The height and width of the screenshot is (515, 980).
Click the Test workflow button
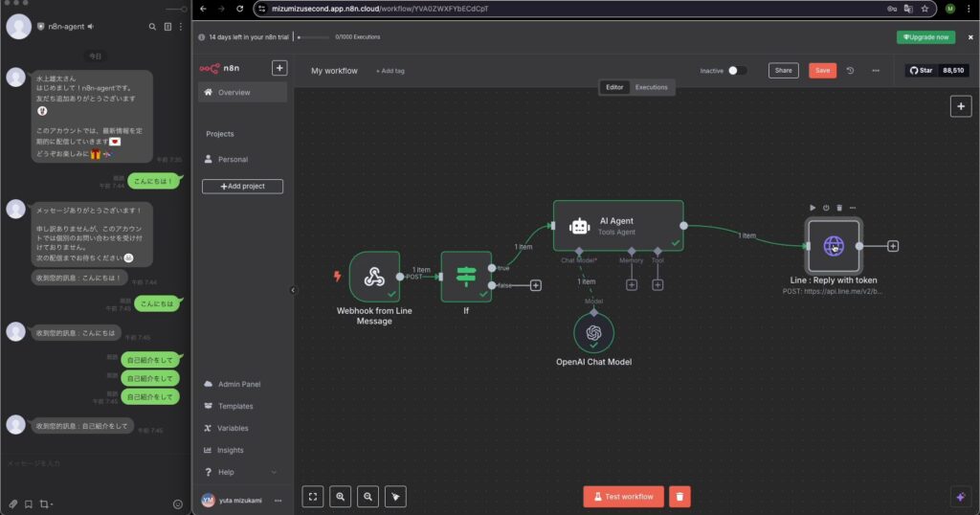623,497
